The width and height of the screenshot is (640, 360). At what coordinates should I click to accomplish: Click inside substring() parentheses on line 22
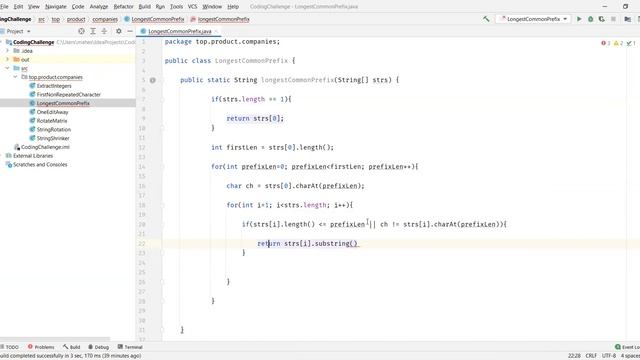354,244
